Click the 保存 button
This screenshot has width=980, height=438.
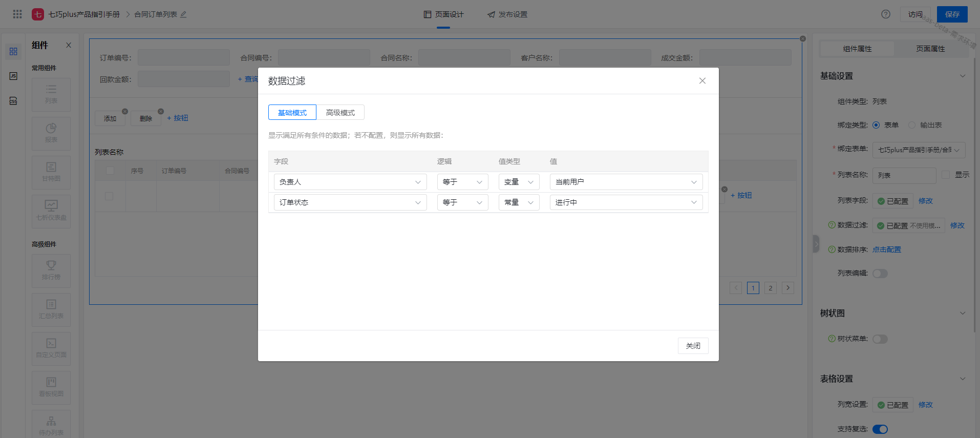(x=952, y=14)
